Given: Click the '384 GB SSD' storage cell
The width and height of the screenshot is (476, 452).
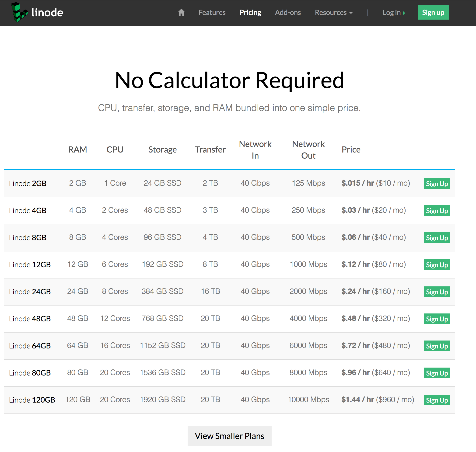Looking at the screenshot, I should point(162,291).
